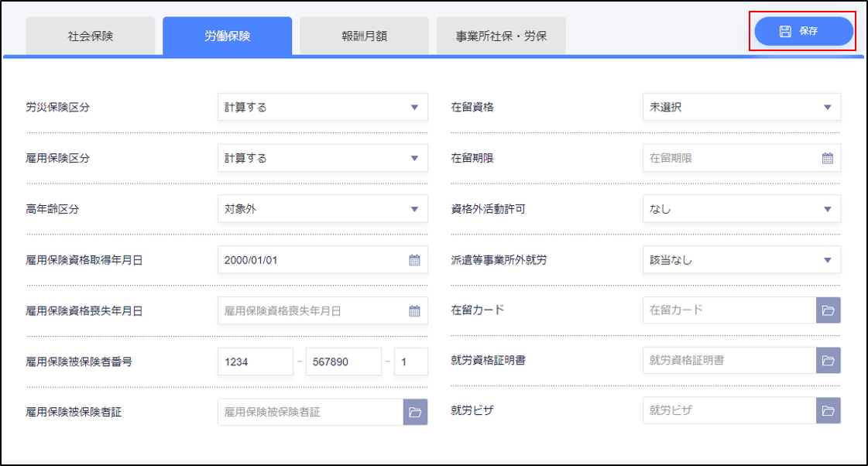868x466 pixels.
Task: Switch to the 社会保険 tab
Action: coord(91,36)
